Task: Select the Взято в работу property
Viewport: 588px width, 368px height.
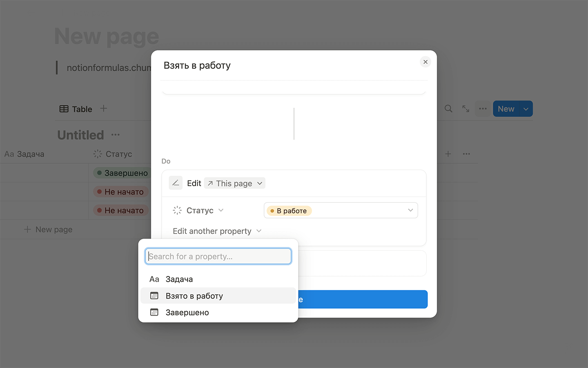Action: 218,296
